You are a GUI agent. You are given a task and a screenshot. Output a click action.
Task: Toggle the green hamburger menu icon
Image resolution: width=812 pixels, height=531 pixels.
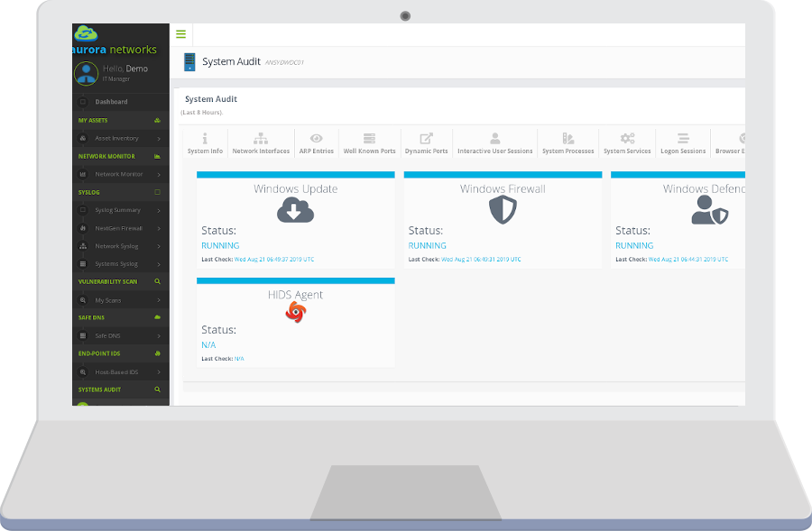(x=180, y=34)
